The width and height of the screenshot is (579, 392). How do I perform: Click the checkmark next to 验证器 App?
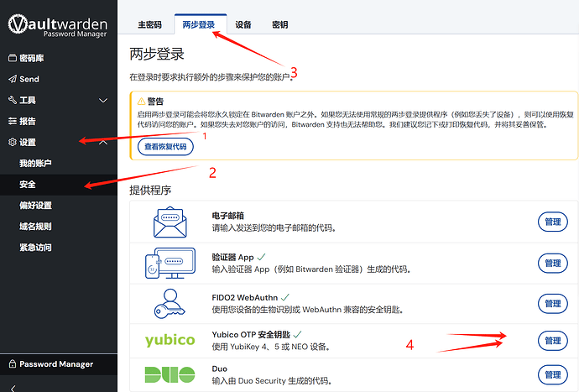click(x=262, y=257)
